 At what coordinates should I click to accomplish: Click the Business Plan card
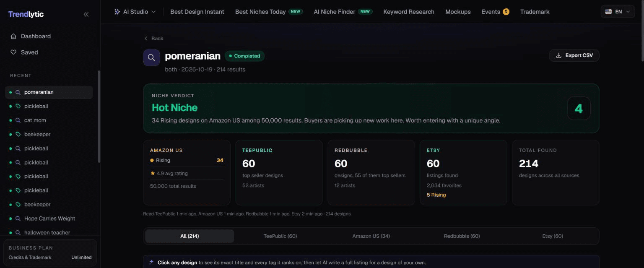50,252
